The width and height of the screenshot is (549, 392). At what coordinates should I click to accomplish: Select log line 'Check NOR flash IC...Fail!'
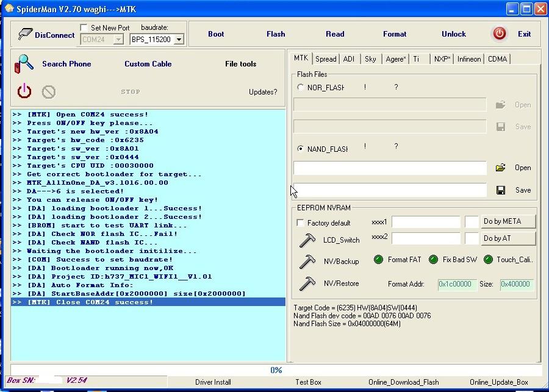[148, 234]
